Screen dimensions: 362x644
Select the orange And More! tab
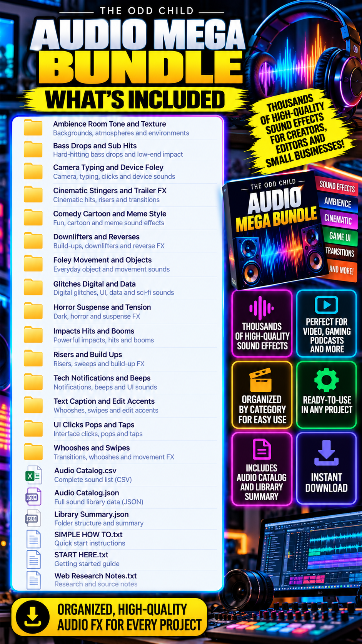pyautogui.click(x=341, y=270)
